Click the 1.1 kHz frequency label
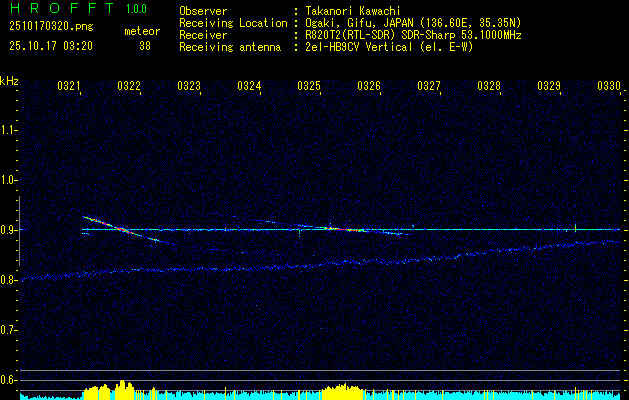This screenshot has width=629, height=400. pos(9,130)
